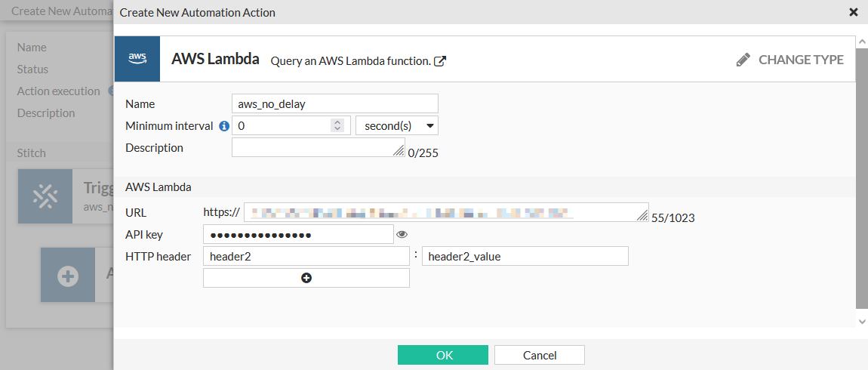
Task: Click the AWS Lambda logo icon
Action: 137,59
